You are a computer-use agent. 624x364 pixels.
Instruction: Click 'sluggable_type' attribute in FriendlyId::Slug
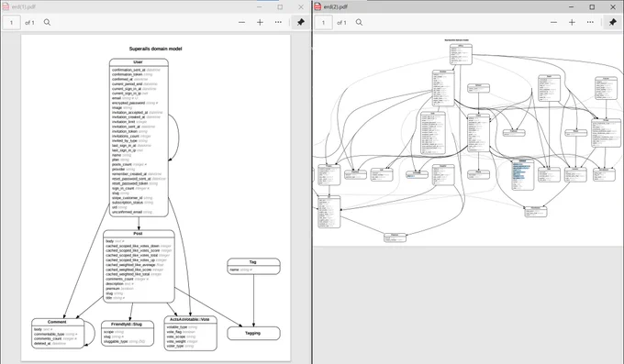pos(116,341)
